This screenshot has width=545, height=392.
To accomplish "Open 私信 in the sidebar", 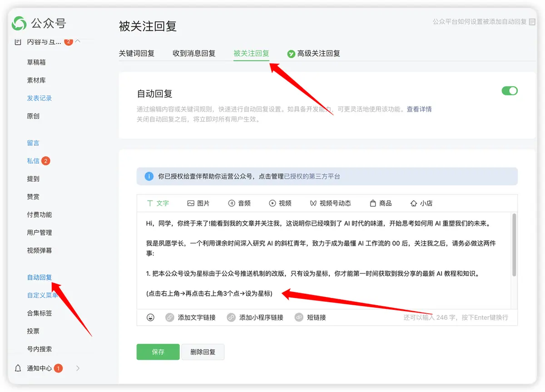I will pos(33,161).
